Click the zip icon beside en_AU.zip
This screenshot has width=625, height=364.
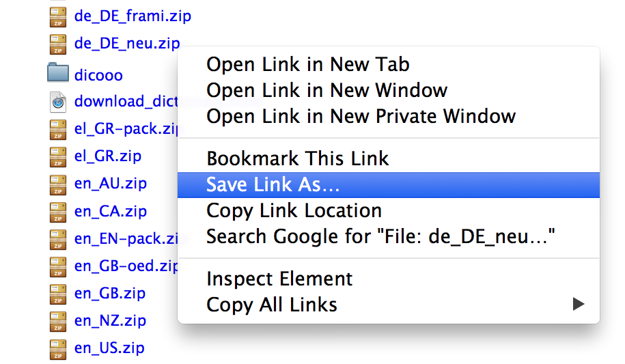click(58, 184)
